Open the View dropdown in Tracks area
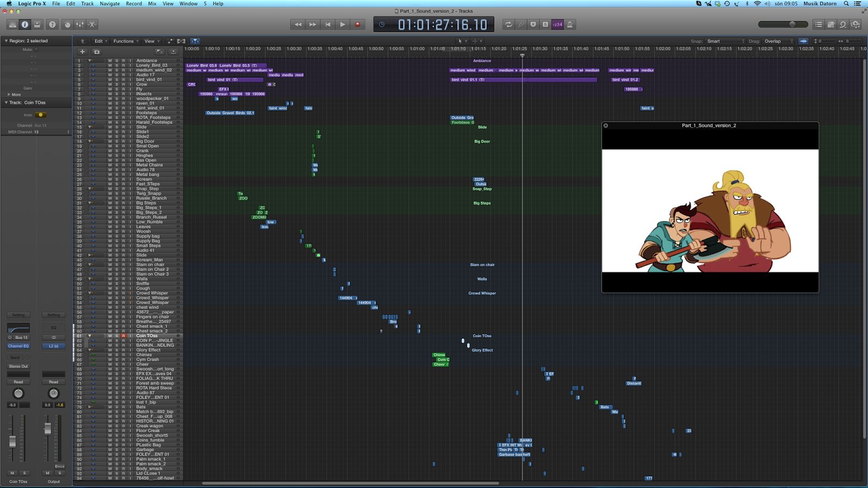The width and height of the screenshot is (868, 488). [x=151, y=41]
